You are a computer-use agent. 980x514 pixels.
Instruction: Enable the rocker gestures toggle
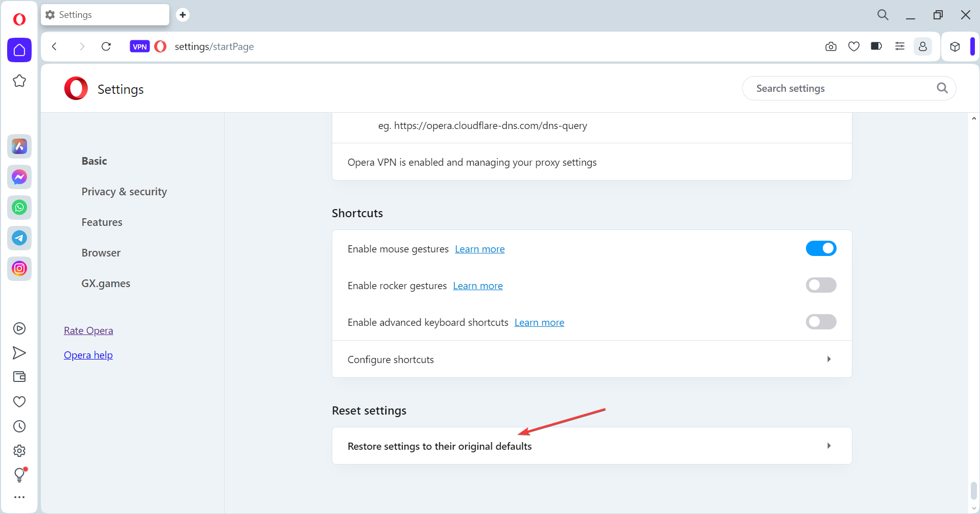[x=821, y=285]
